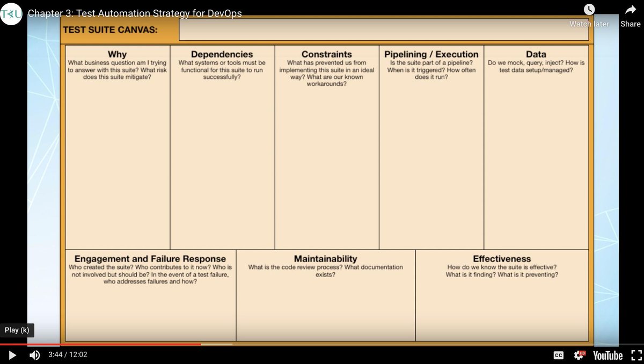Enter fullscreen mode
The height and width of the screenshot is (364, 644).
[x=636, y=355]
